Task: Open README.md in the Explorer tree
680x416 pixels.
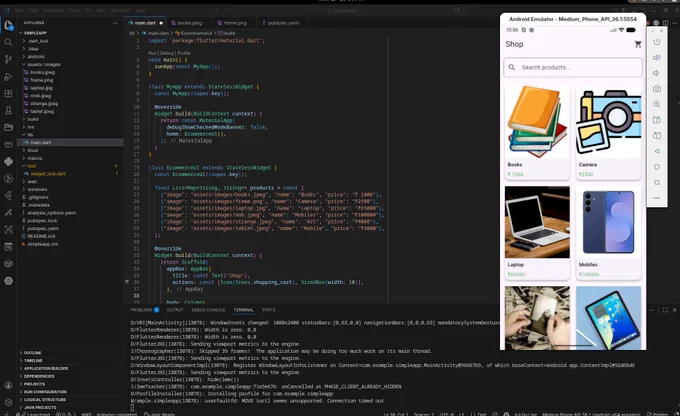Action: [41, 236]
